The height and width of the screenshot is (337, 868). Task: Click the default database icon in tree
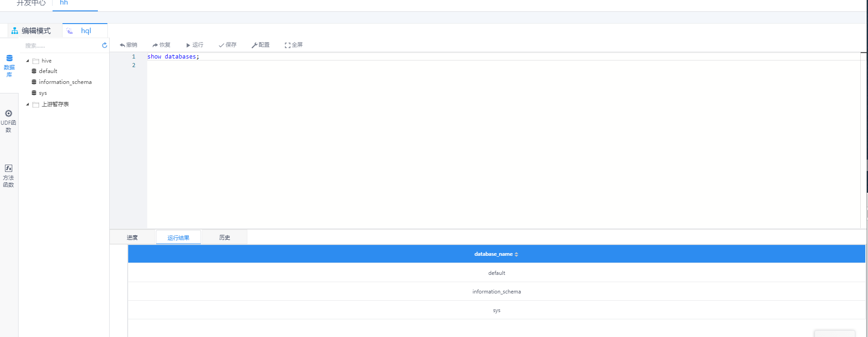pos(34,71)
